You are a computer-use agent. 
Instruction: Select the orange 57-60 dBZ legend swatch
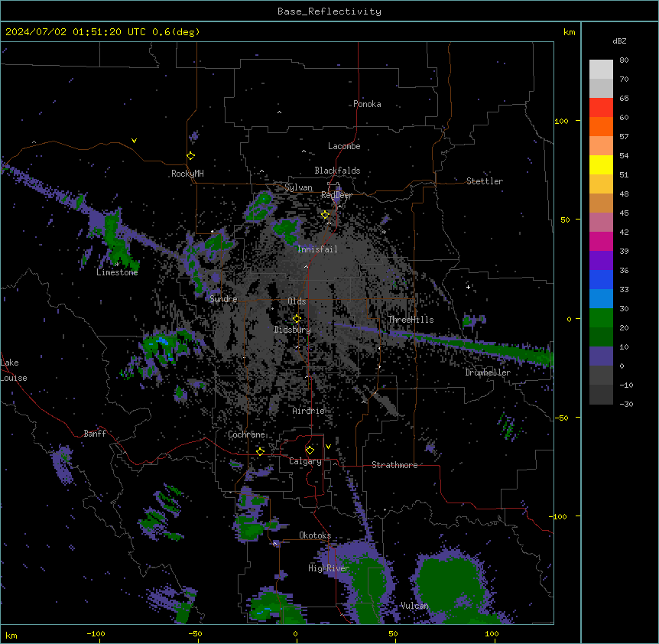click(x=601, y=126)
